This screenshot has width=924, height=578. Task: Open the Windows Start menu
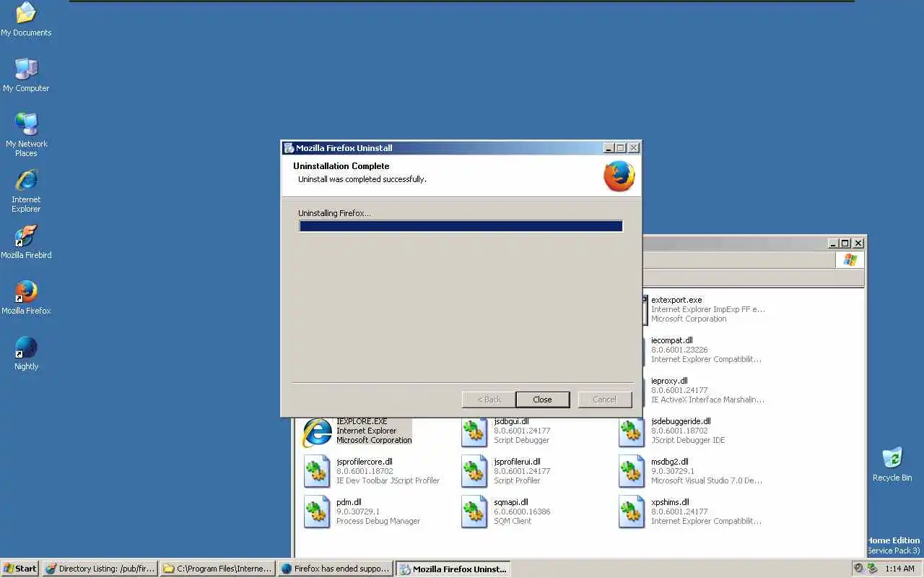coord(20,569)
